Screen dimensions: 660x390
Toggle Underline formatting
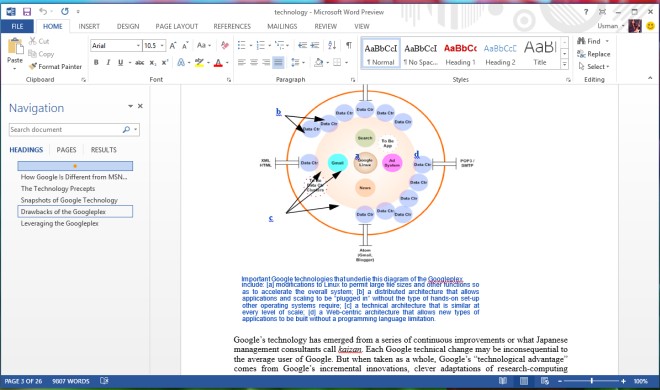pyautogui.click(x=120, y=63)
